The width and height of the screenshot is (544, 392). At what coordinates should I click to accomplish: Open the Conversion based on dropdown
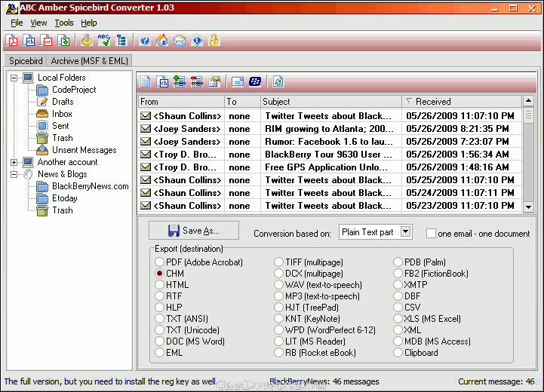pos(405,231)
